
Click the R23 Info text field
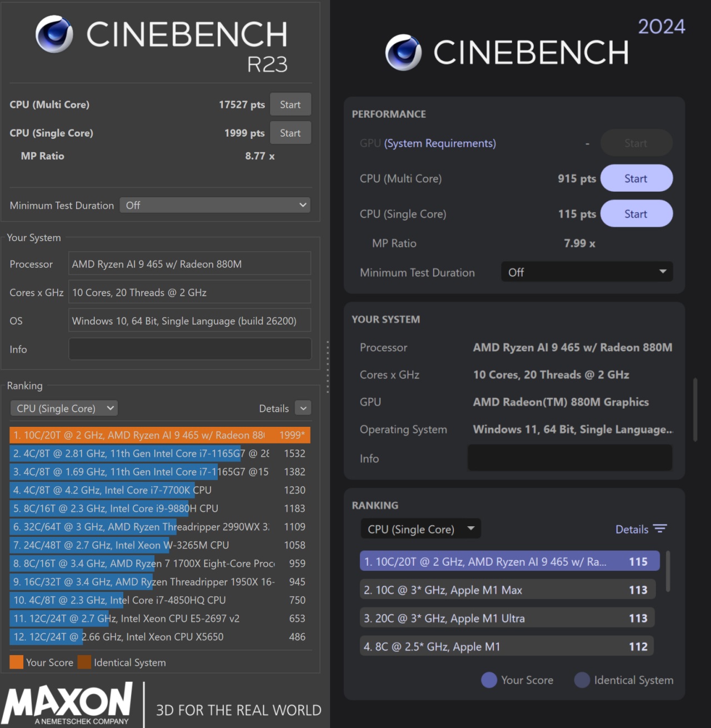[x=189, y=349]
